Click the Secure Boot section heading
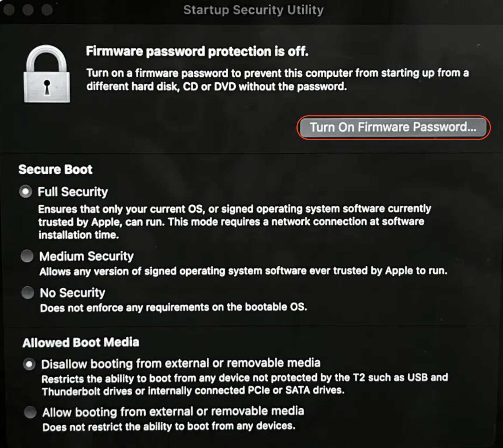The width and height of the screenshot is (503, 448). click(55, 169)
